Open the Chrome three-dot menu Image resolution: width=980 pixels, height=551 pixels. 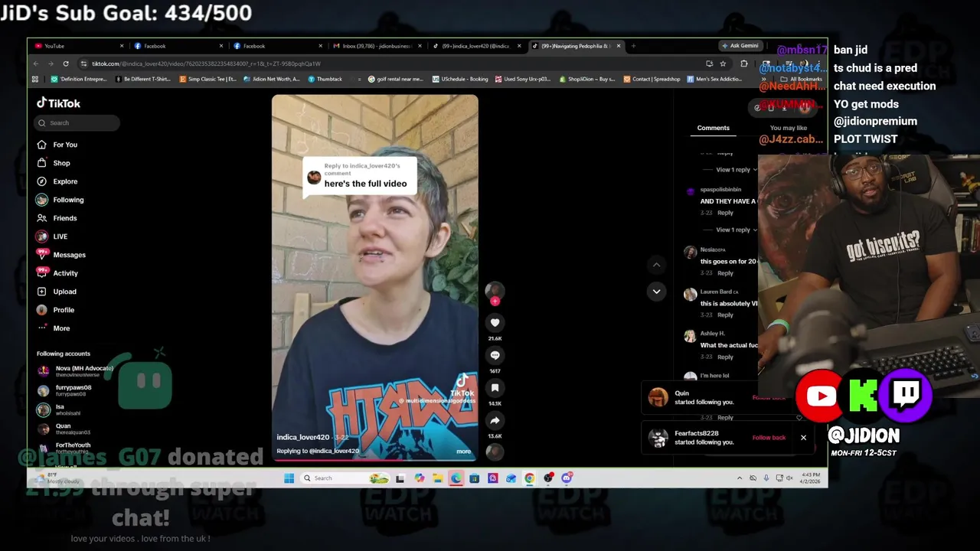818,64
